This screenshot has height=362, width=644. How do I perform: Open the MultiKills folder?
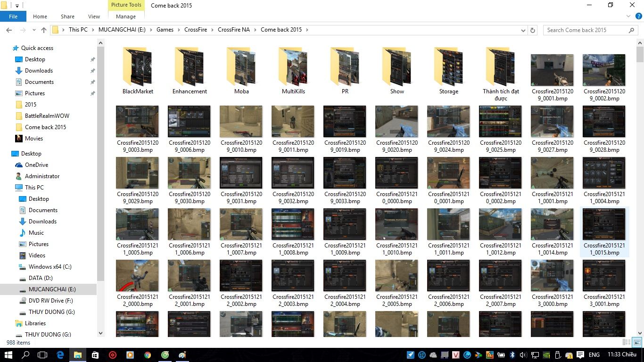[x=293, y=71]
